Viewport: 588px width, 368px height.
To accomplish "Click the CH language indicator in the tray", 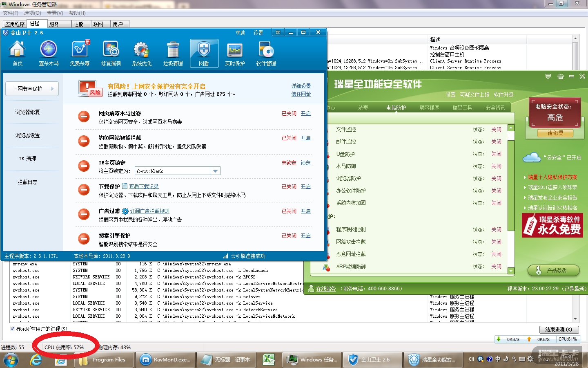I will coord(472,359).
